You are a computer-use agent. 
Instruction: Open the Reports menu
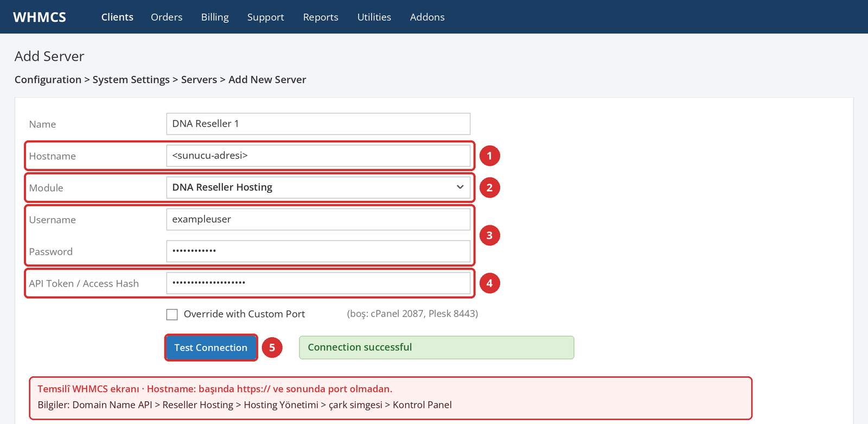(321, 17)
